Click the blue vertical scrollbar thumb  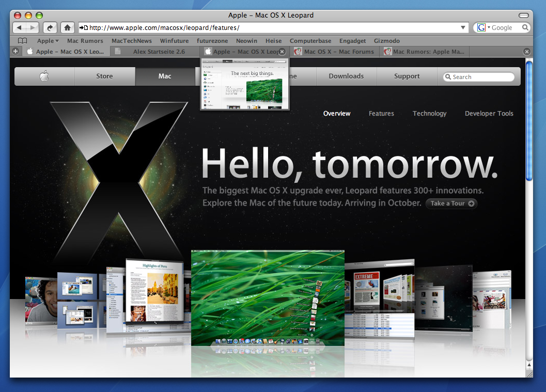(x=529, y=121)
